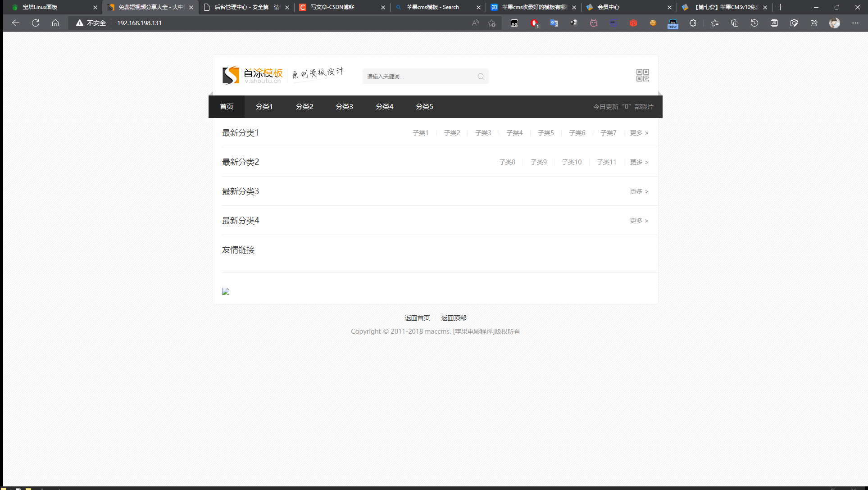
Task: Close the 写文章-CSDN博客 tab
Action: pos(383,7)
